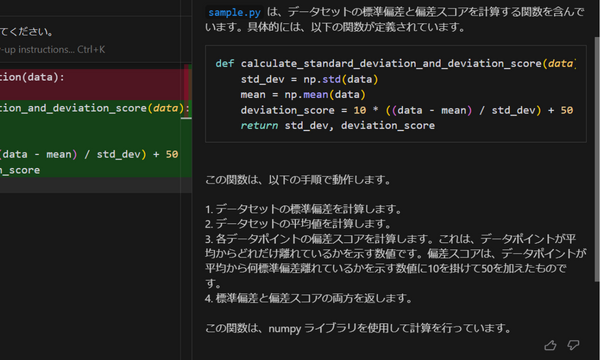
Task: Give the response a thumbs up
Action: pyautogui.click(x=550, y=345)
